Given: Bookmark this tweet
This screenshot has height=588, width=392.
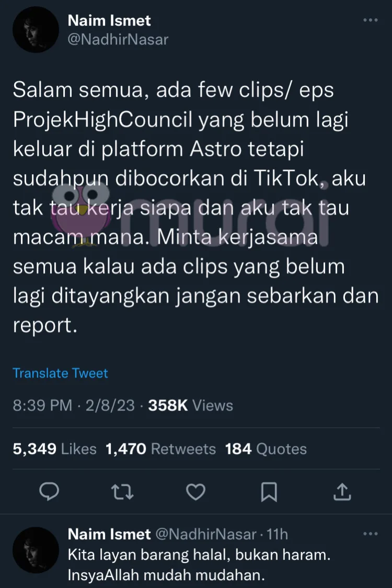Looking at the screenshot, I should [x=269, y=492].
